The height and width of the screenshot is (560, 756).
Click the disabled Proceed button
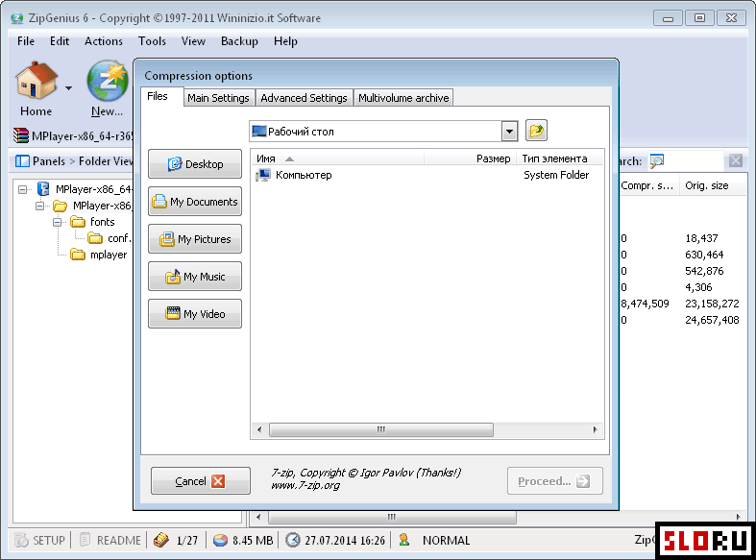pos(554,481)
